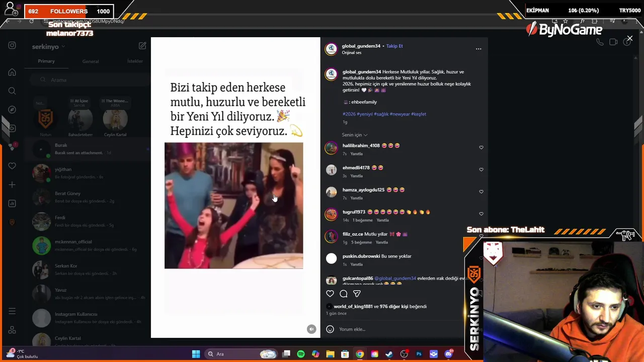
Task: Open world_of_king1881 in the likes line
Action: pyautogui.click(x=353, y=306)
